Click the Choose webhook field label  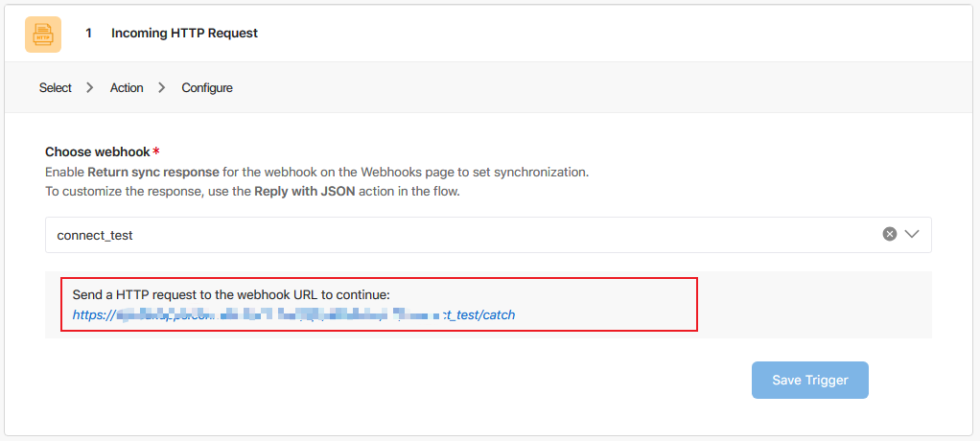point(97,152)
